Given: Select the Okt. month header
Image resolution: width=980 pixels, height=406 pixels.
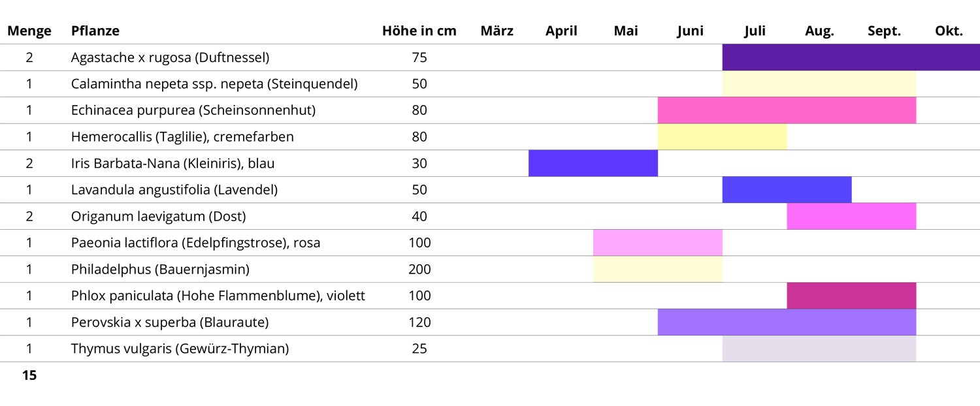Looking at the screenshot, I should tap(949, 31).
